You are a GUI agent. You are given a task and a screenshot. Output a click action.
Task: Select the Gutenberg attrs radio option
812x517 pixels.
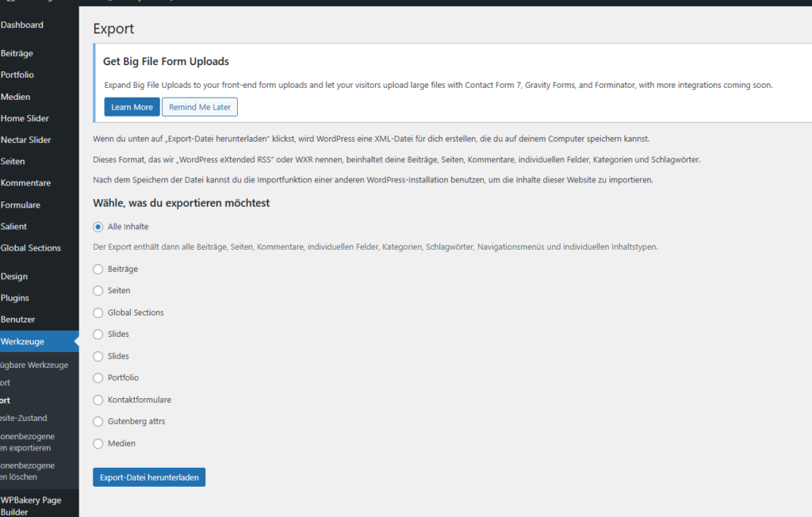click(x=98, y=422)
